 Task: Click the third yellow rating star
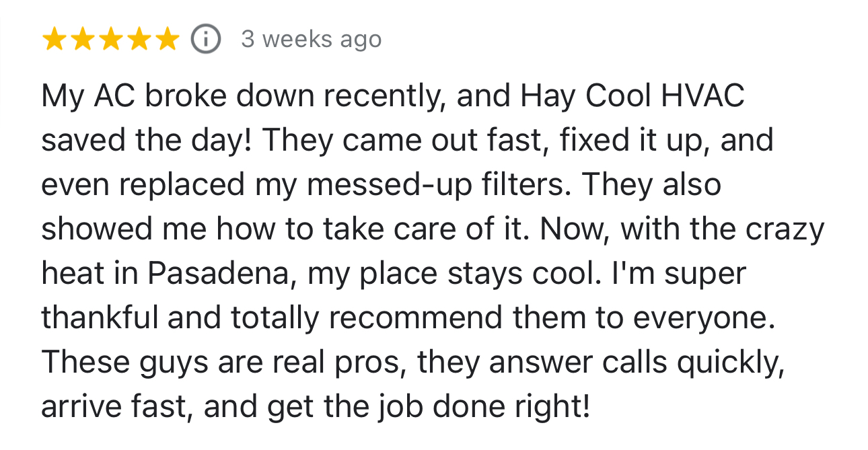point(110,40)
